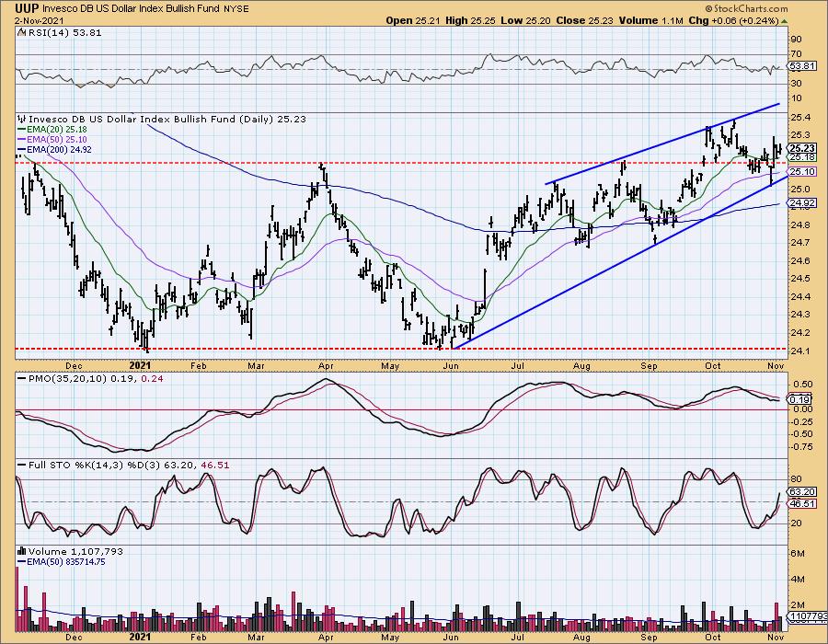Click the 1107793 volume value tag
828x644 pixels.
807,616
